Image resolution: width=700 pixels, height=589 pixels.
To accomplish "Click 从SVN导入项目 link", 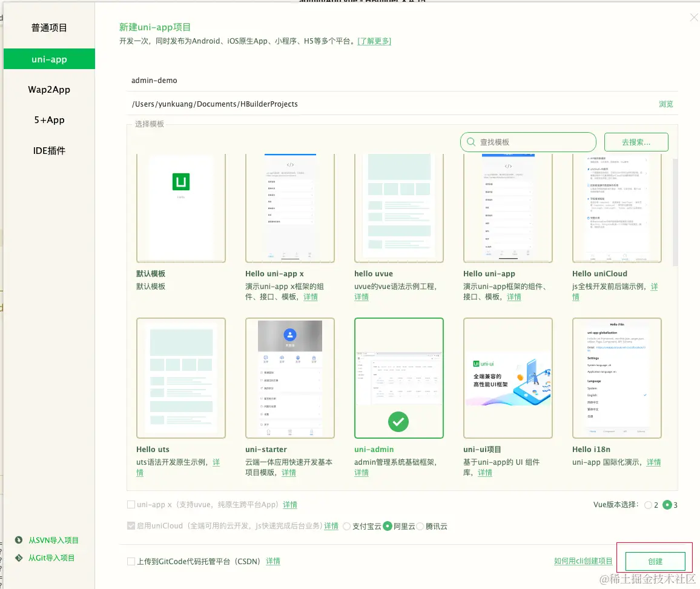I will 53,540.
